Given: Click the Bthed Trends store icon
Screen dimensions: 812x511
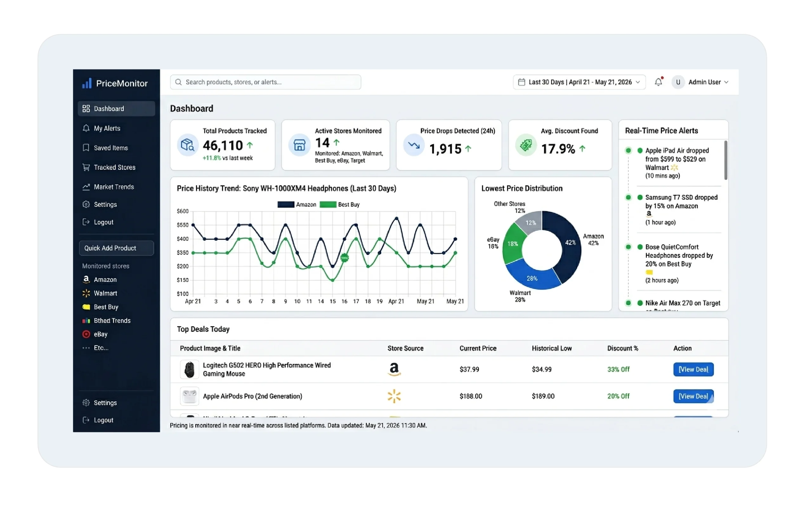Looking at the screenshot, I should point(86,320).
